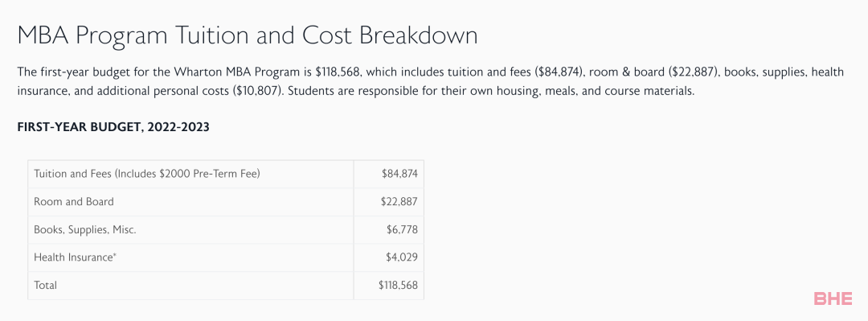
Task: Click the ($84,874) tuition figure in paragraph
Action: pyautogui.click(x=559, y=72)
